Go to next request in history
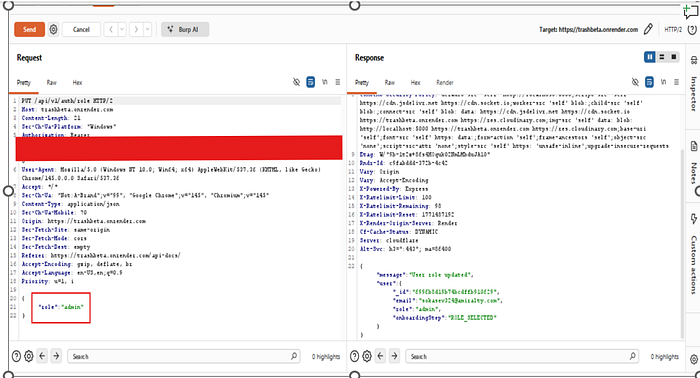This screenshot has height=378, width=700. [136, 29]
